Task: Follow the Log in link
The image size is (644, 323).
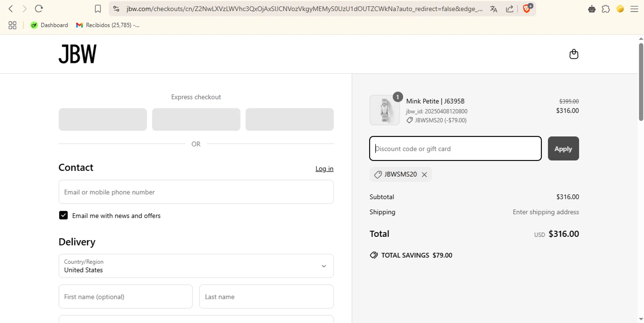Action: click(x=325, y=169)
